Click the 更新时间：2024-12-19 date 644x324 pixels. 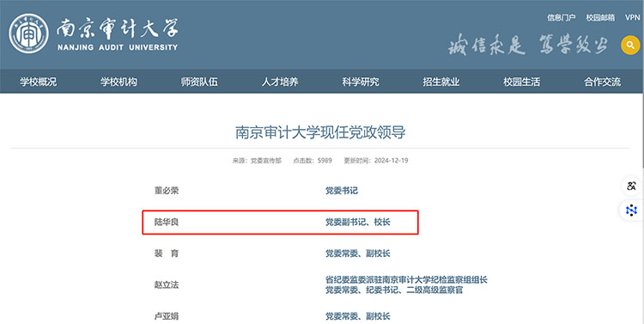click(x=376, y=161)
